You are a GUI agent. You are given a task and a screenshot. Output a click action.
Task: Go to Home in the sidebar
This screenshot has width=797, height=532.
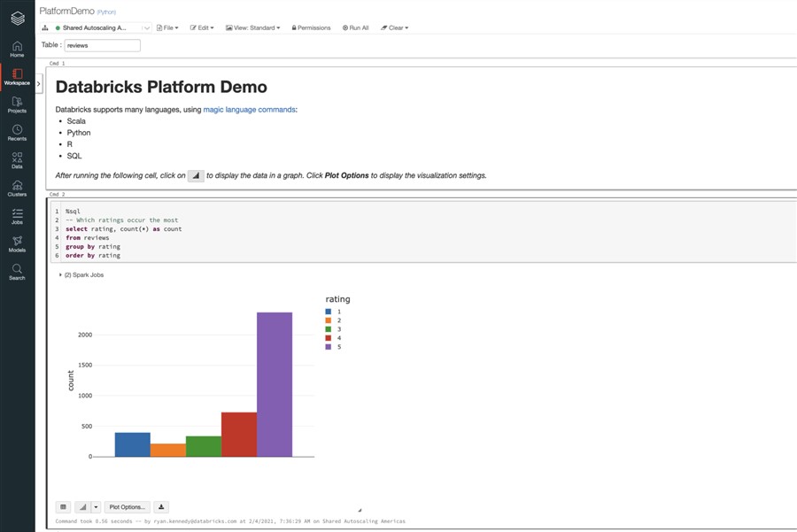click(18, 50)
